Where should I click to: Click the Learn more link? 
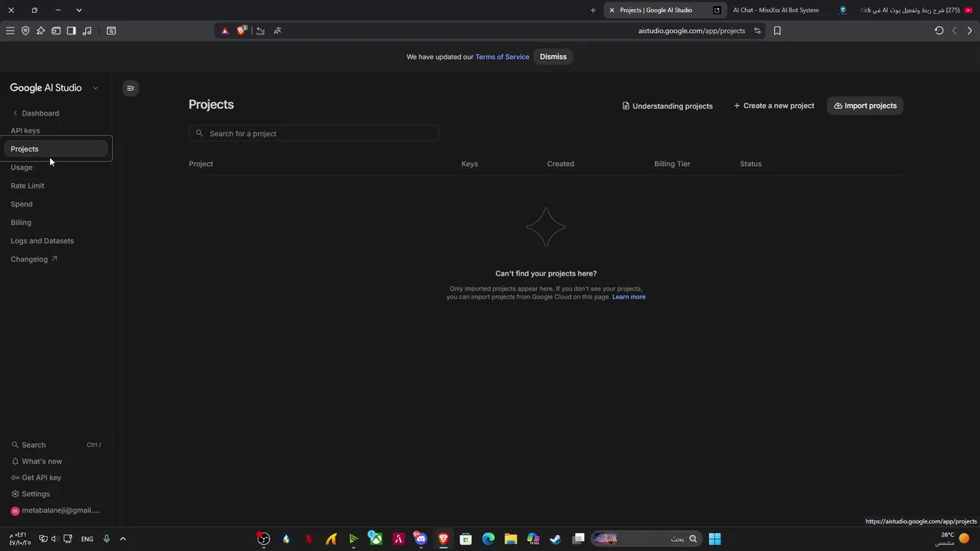(x=629, y=297)
